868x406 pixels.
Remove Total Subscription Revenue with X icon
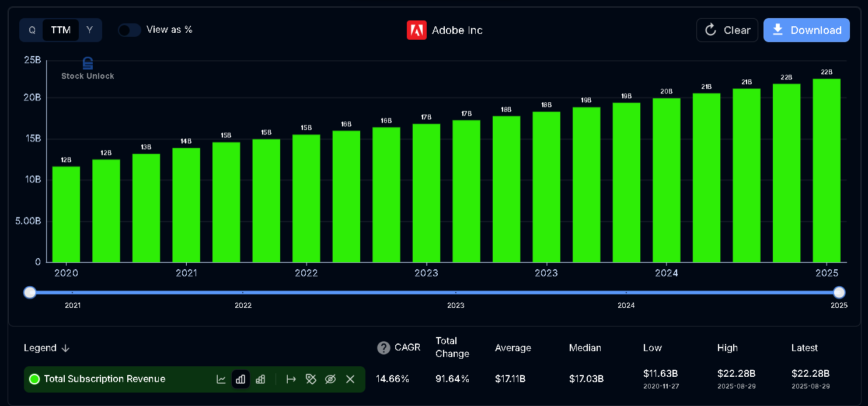pyautogui.click(x=350, y=379)
